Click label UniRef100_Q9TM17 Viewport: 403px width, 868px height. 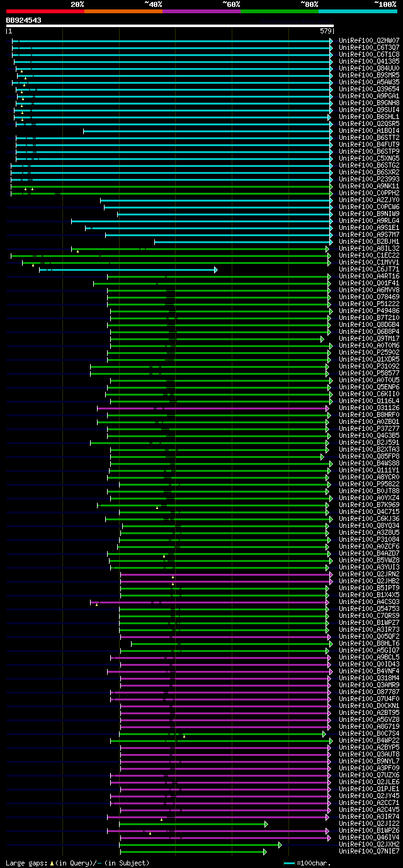pyautogui.click(x=369, y=338)
